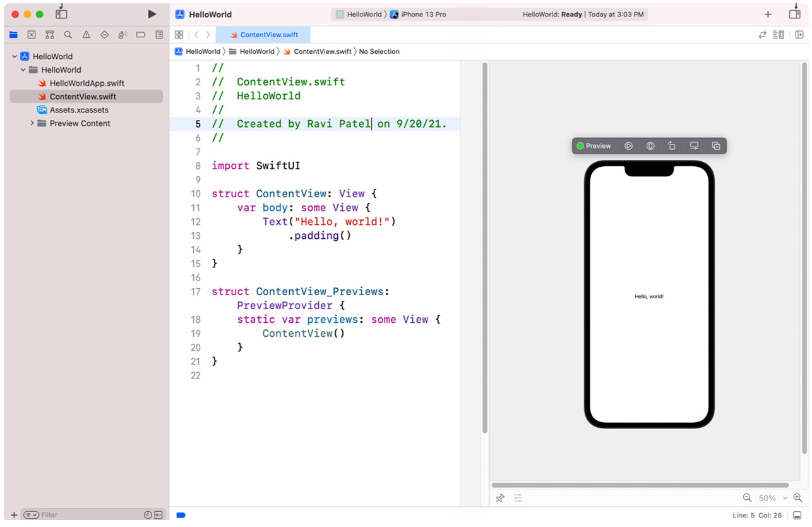Enable code review mode arrows icon

click(762, 35)
